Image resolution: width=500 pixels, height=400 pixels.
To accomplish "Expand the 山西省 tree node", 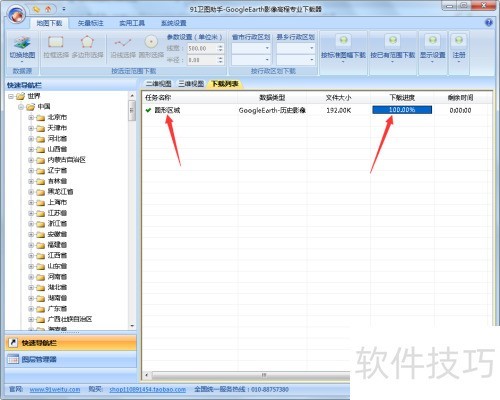I will pos(31,149).
